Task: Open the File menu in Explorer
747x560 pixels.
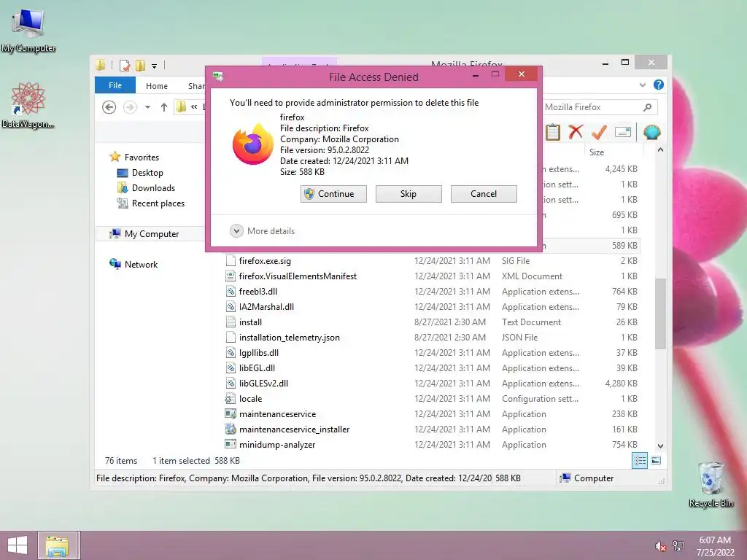Action: coord(115,85)
